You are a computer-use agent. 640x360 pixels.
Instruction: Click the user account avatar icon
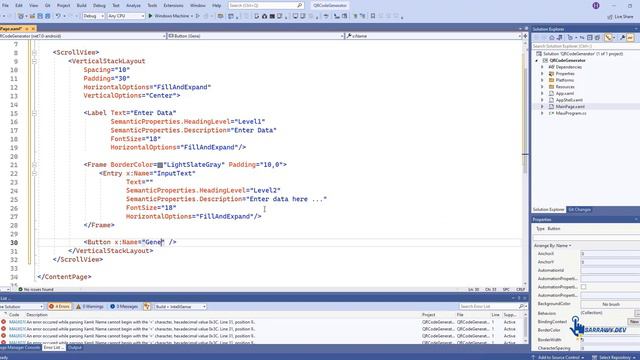point(596,5)
